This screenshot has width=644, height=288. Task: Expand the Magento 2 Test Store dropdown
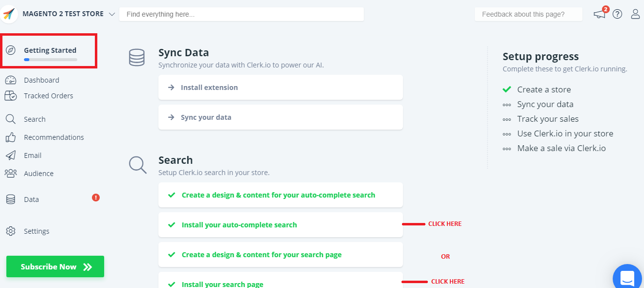click(112, 14)
